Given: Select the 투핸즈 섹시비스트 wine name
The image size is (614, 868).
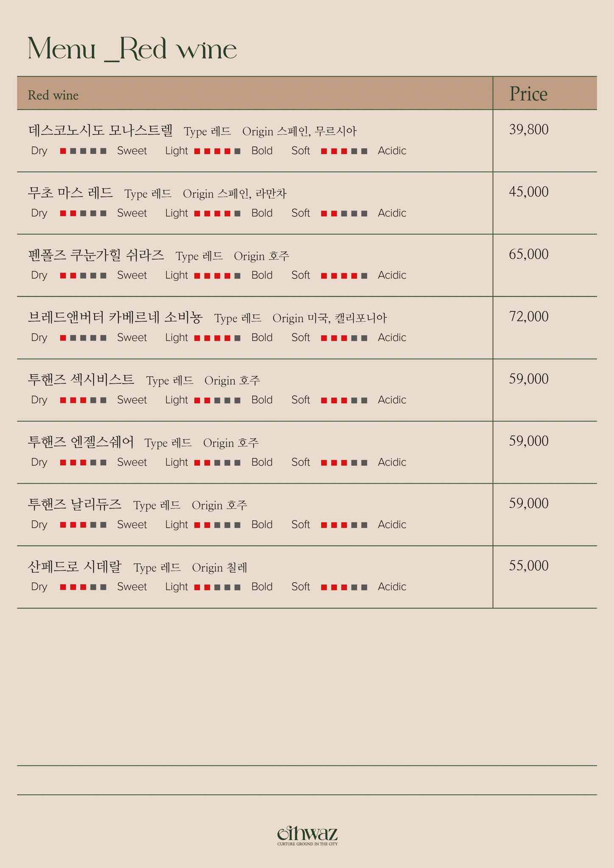Looking at the screenshot, I should [81, 379].
